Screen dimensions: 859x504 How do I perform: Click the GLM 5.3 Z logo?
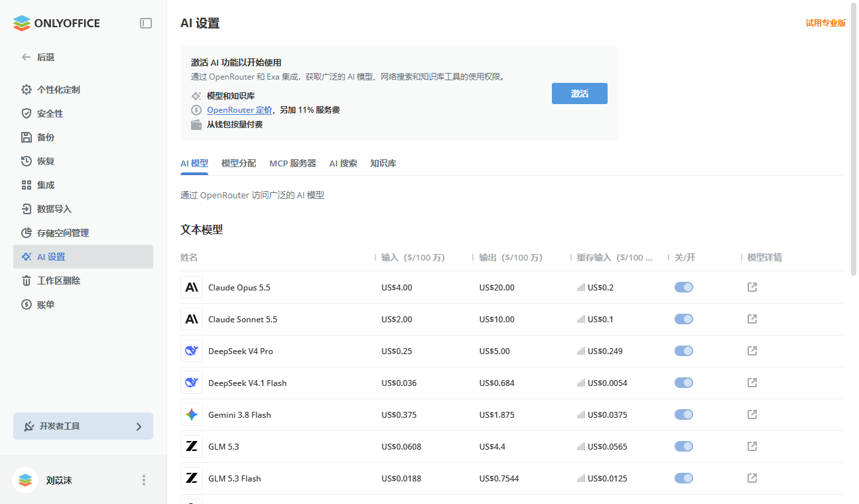[192, 446]
